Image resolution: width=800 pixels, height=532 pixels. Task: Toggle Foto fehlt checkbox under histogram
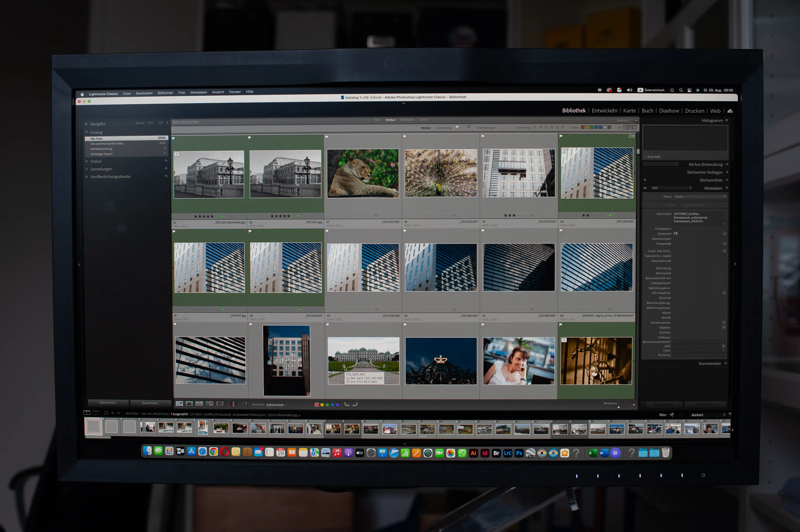[645, 157]
